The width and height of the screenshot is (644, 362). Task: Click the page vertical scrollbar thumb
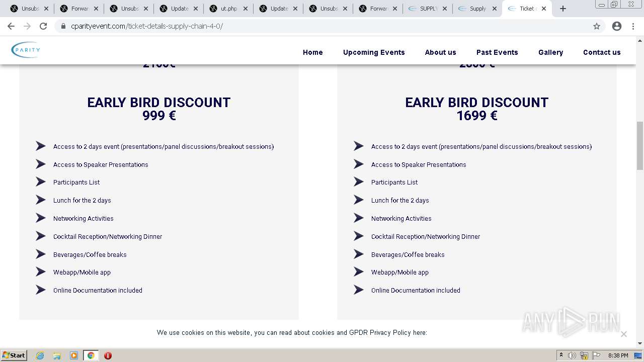coord(640,146)
